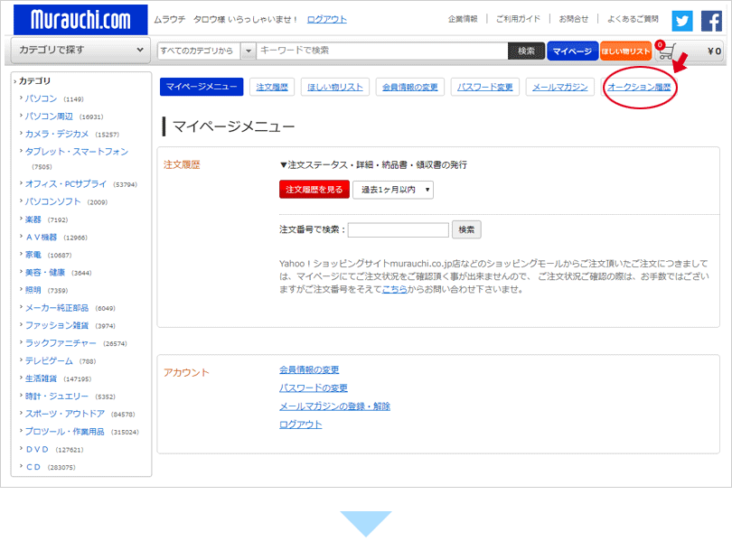
Task: Open 生活雑貨 category
Action: (41, 378)
